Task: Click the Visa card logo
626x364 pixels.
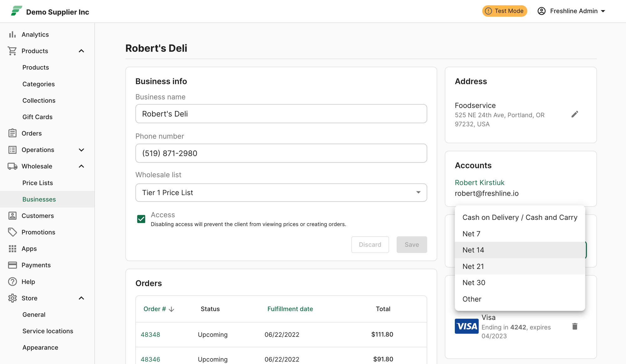Action: click(x=466, y=326)
